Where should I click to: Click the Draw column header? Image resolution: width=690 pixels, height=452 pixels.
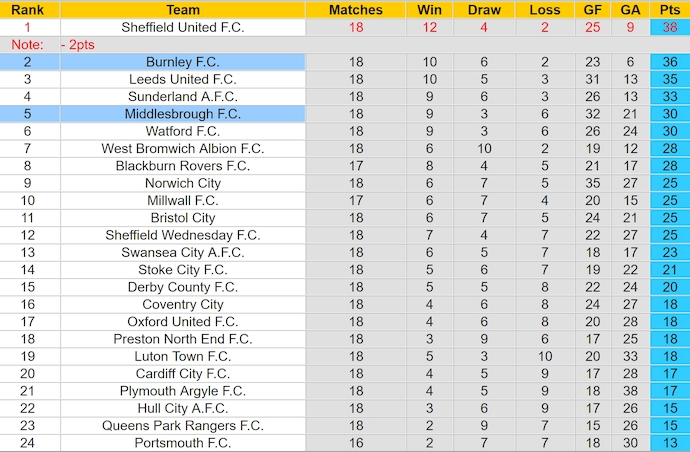point(484,10)
